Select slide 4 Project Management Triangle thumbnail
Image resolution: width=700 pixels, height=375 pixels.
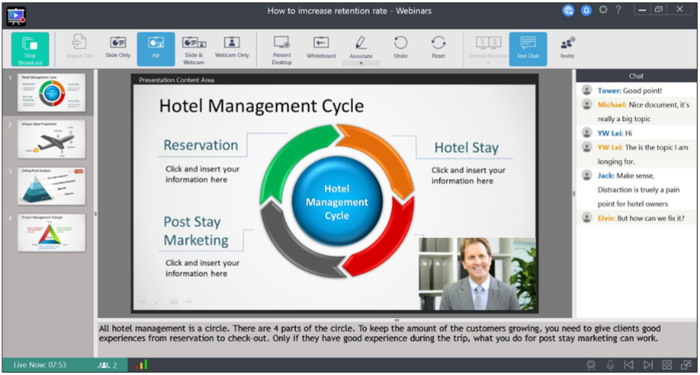click(x=51, y=233)
